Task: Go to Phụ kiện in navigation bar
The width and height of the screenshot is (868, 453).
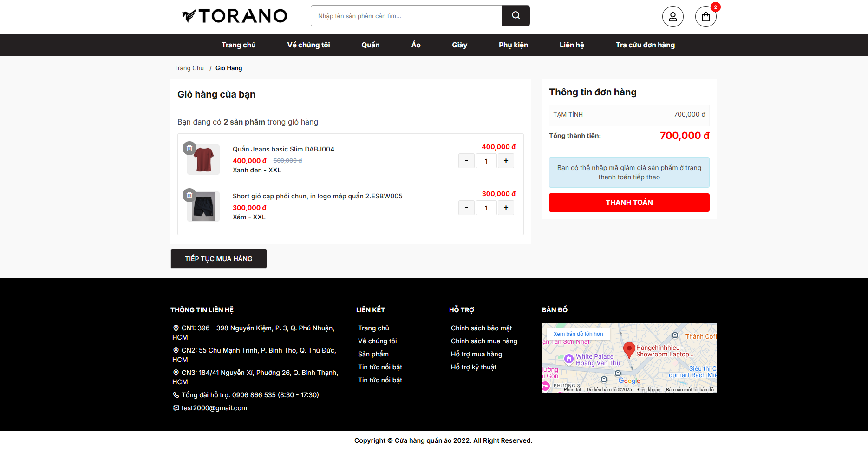Action: [513, 45]
